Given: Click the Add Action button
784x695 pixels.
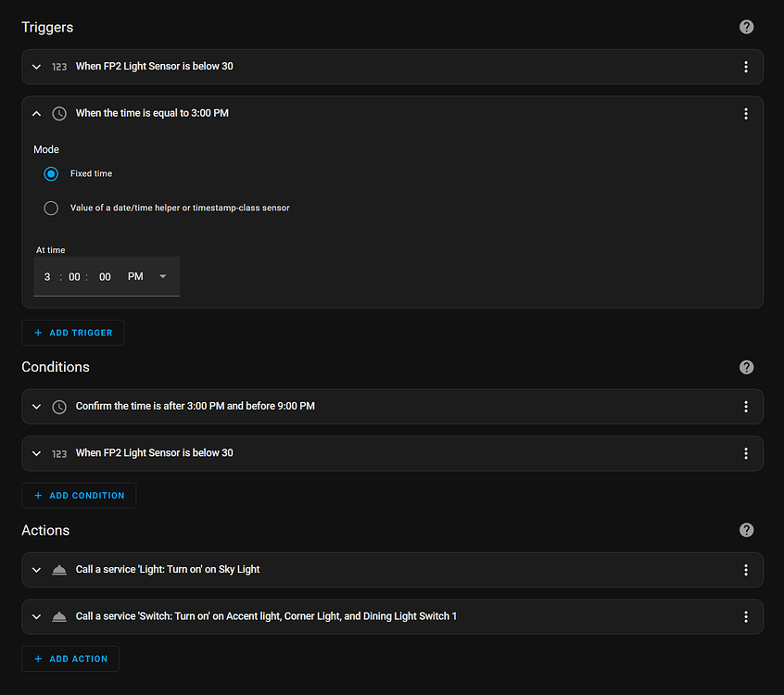Looking at the screenshot, I should pyautogui.click(x=70, y=659).
